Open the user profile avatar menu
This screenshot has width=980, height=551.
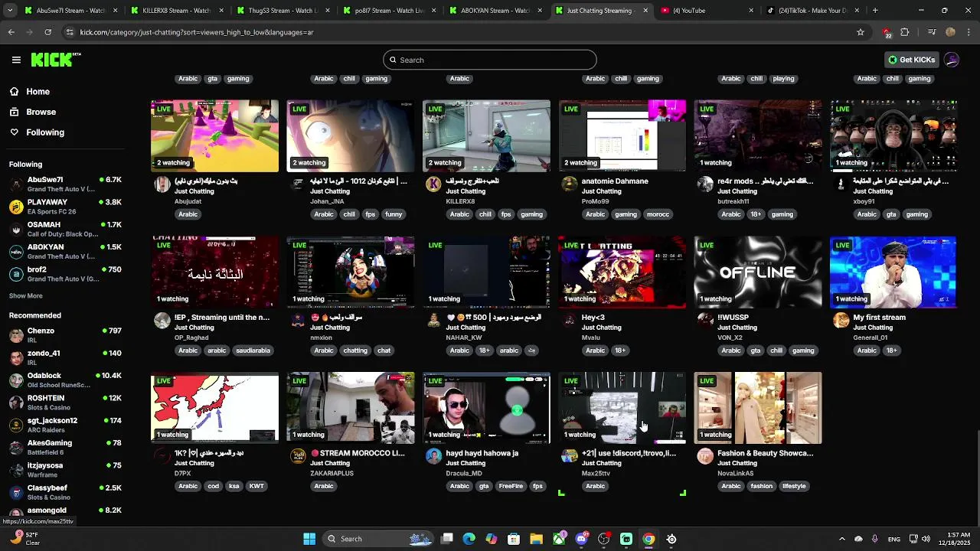pyautogui.click(x=952, y=60)
